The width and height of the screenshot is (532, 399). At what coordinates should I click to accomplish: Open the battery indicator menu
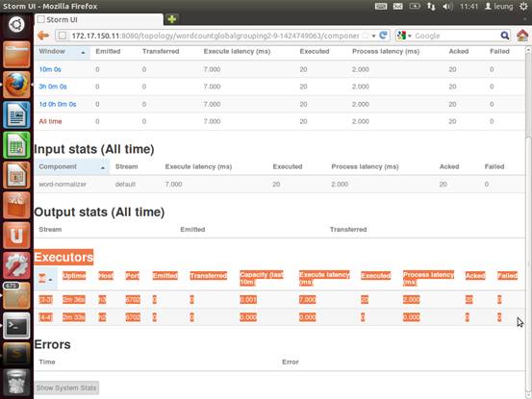click(x=415, y=6)
